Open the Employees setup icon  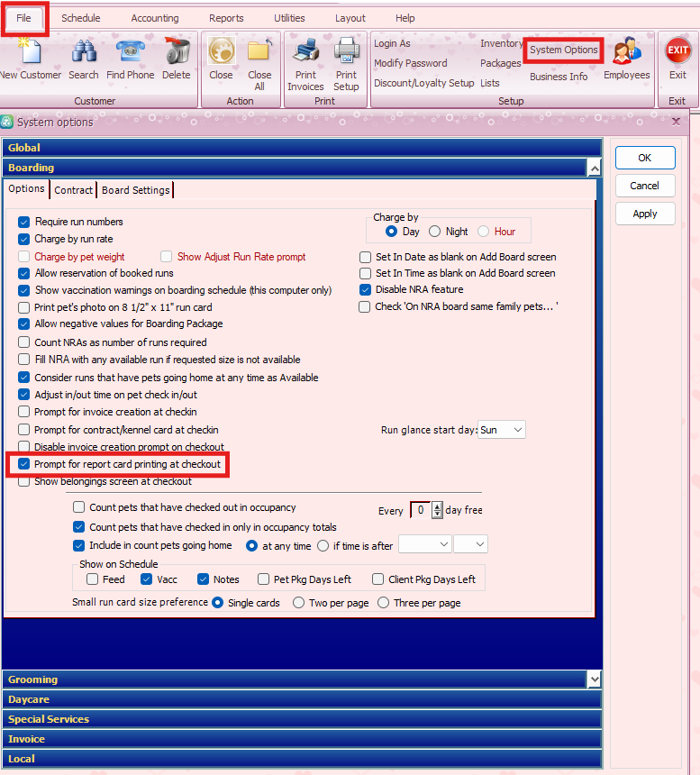tap(626, 50)
